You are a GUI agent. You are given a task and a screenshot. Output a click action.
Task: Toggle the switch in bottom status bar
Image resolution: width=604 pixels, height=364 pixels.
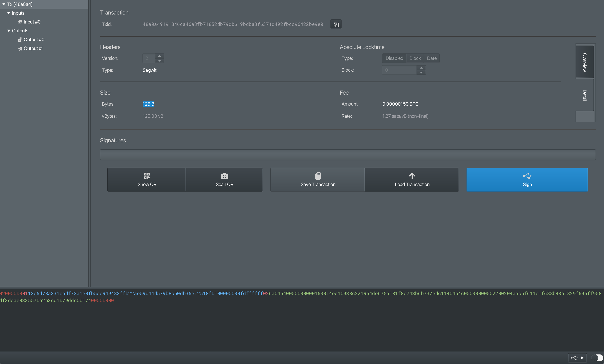click(597, 358)
